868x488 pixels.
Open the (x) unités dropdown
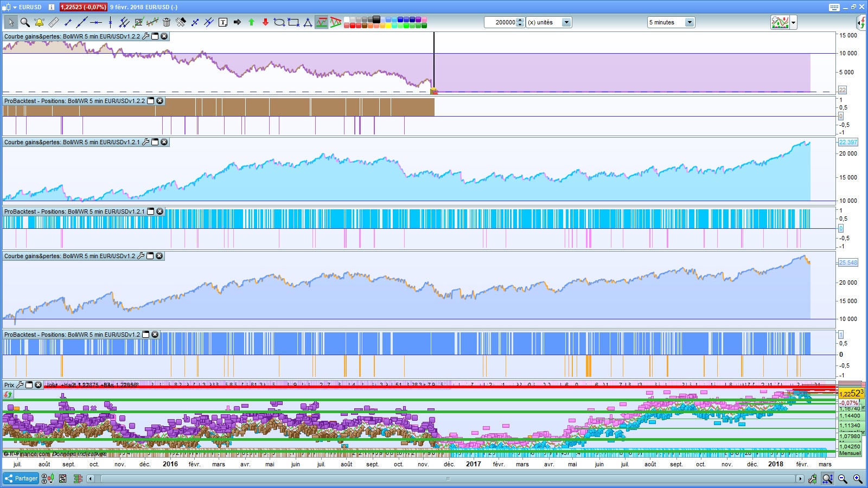pyautogui.click(x=566, y=22)
